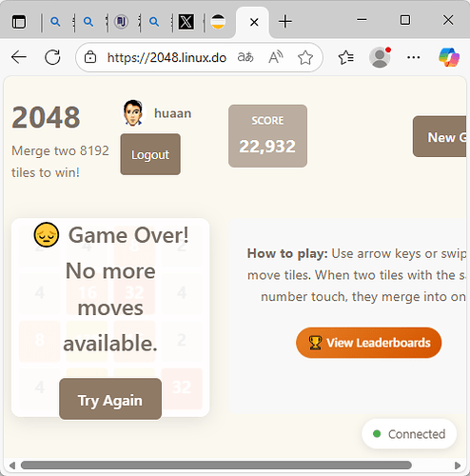
Task: Click the huaan user avatar picture
Action: (x=133, y=112)
